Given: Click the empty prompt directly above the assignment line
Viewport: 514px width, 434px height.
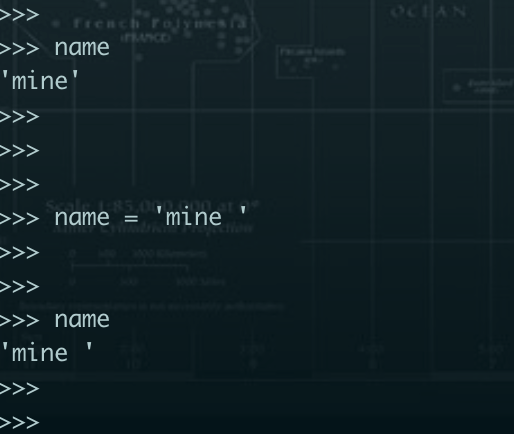Looking at the screenshot, I should pyautogui.click(x=19, y=185).
